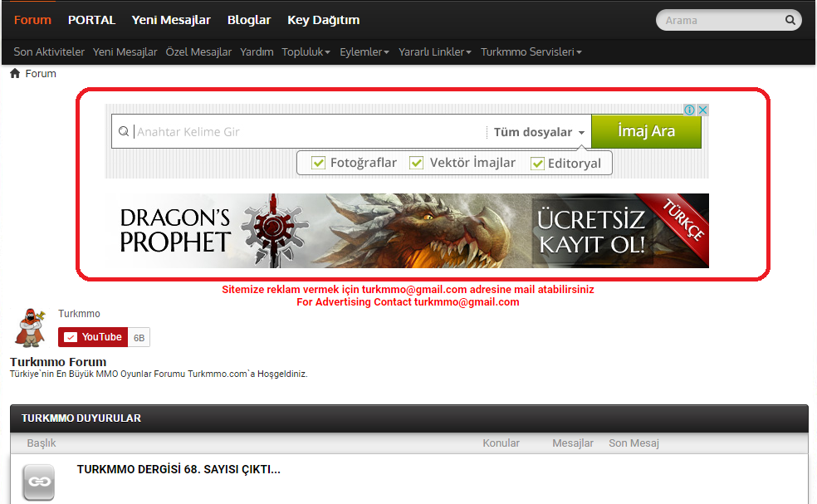
Task: Click the chain link forum icon
Action: [38, 482]
